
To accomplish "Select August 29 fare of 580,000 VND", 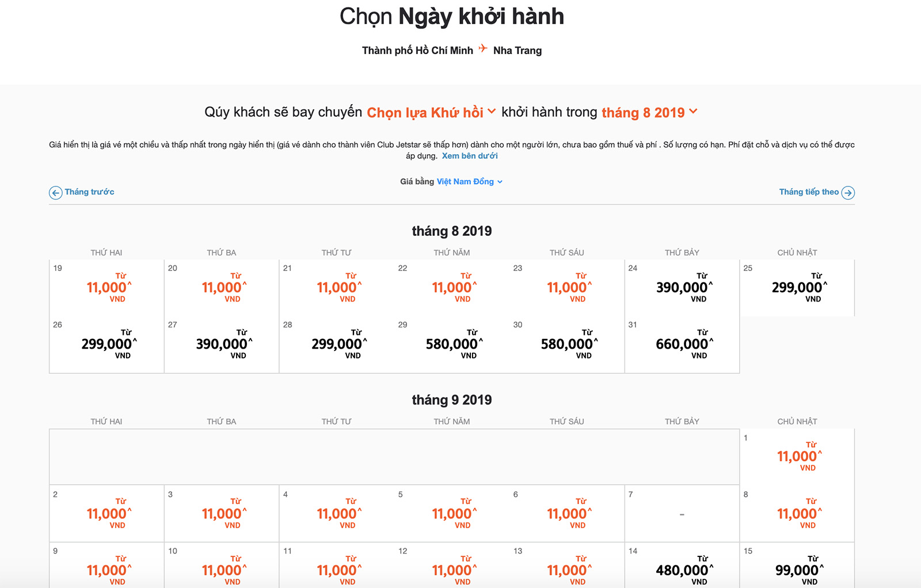I will 452,344.
